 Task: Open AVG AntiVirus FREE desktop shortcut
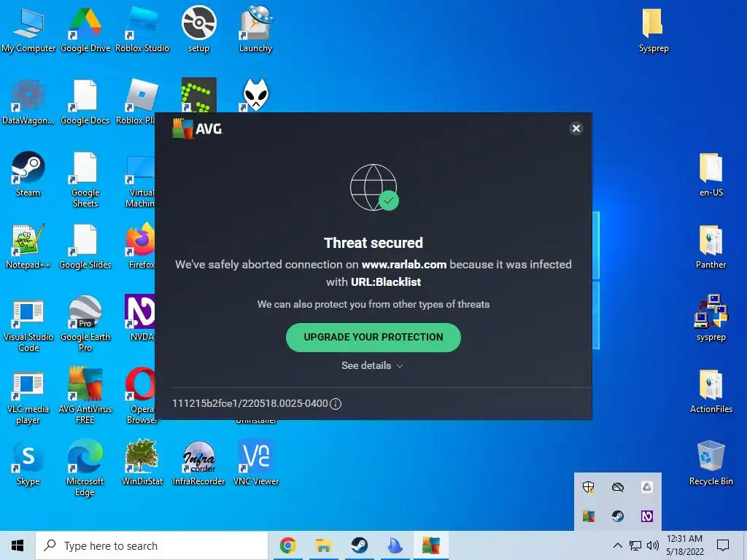pos(85,395)
